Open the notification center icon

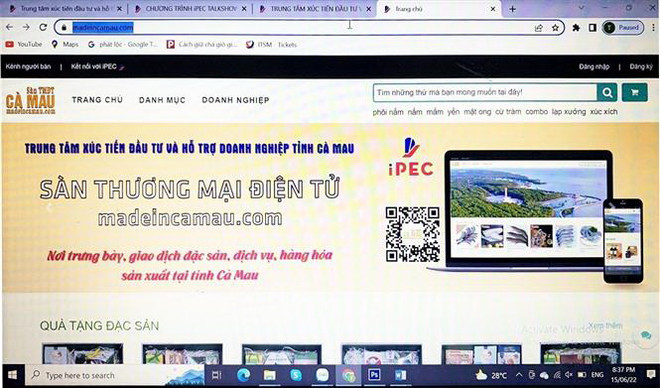(x=651, y=374)
